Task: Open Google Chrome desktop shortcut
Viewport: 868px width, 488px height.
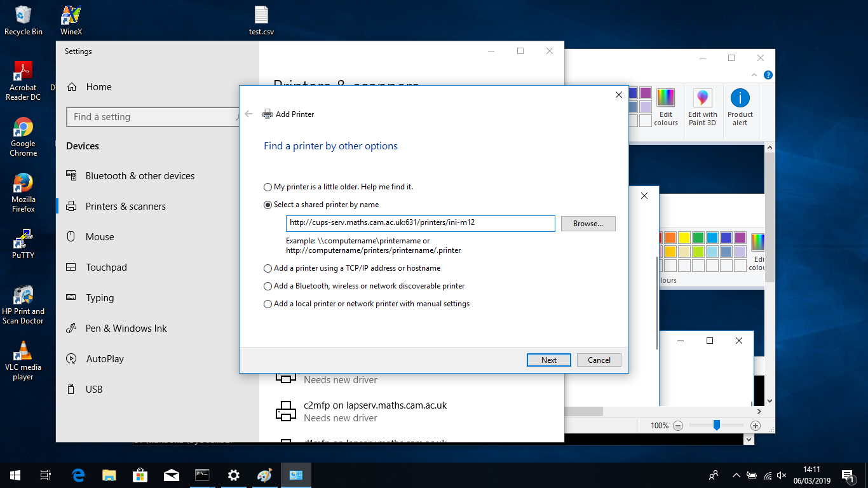Action: tap(24, 136)
